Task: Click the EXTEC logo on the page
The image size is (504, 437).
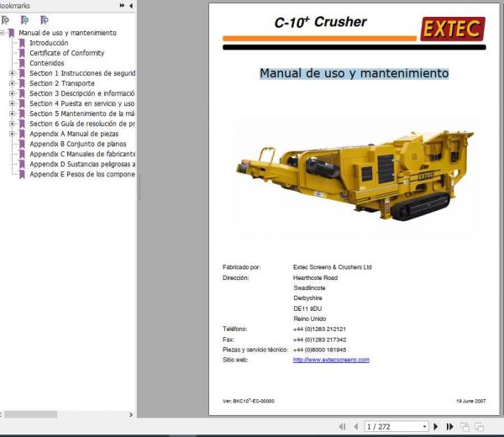Action: point(453,29)
